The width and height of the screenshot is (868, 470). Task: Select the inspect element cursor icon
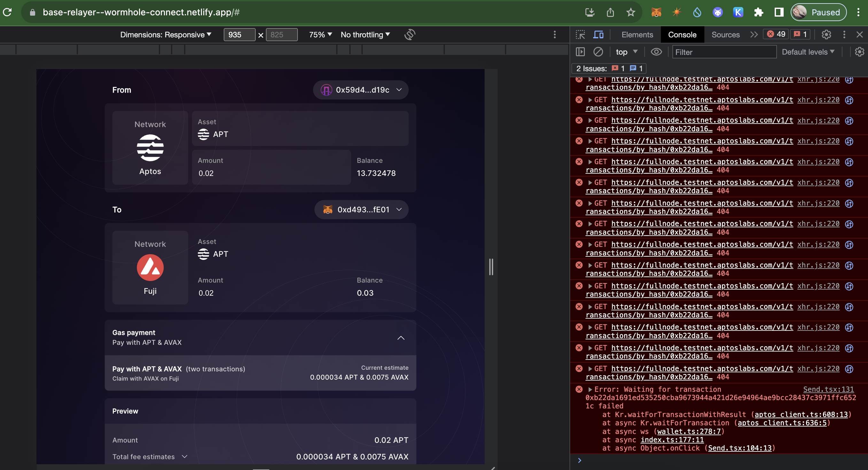581,34
